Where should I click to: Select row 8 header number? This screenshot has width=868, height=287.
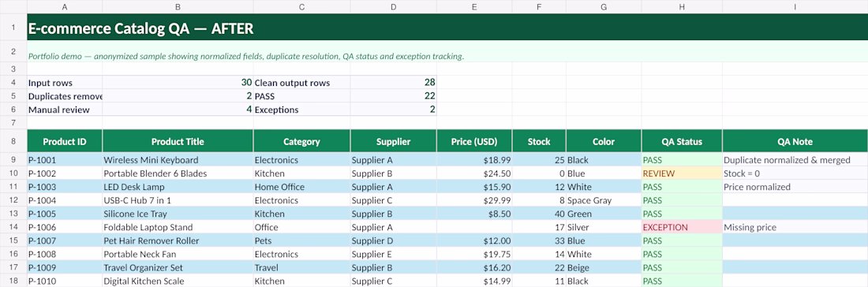click(x=13, y=141)
